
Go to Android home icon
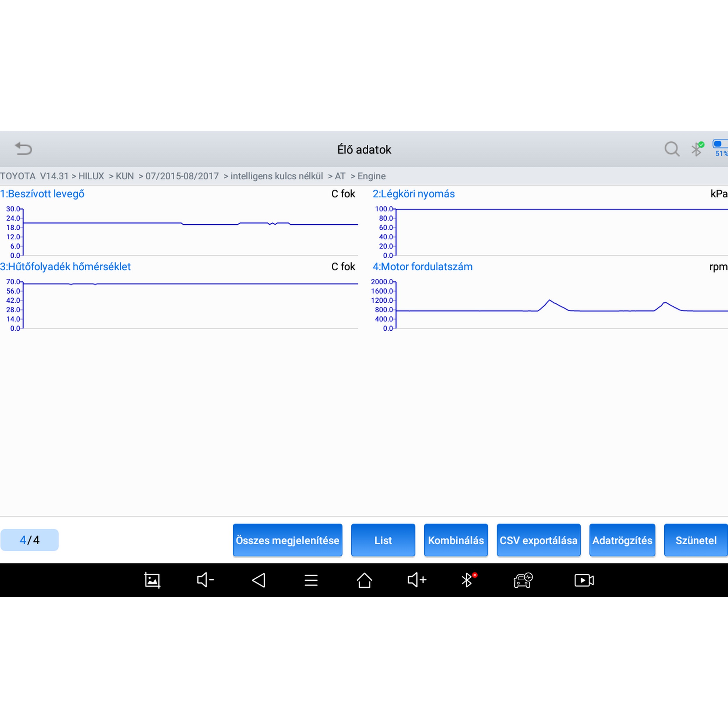coord(364,580)
